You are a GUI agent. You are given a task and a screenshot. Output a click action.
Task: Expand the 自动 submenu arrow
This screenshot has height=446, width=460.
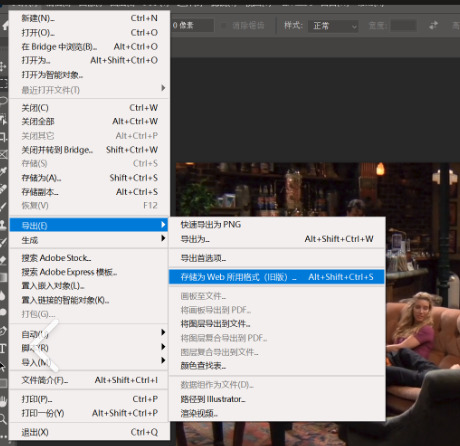[x=163, y=332]
